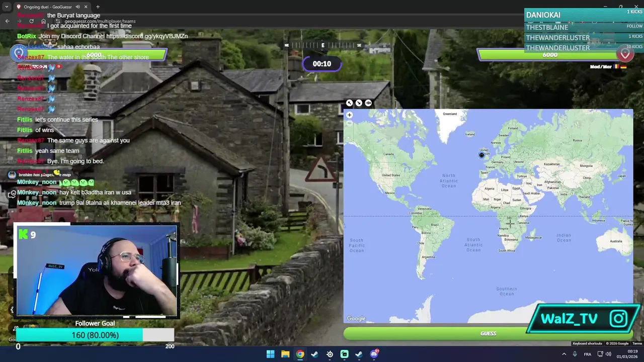Click Fitlis 'let's continue this series' message
This screenshot has width=644, height=362.
[x=57, y=120]
